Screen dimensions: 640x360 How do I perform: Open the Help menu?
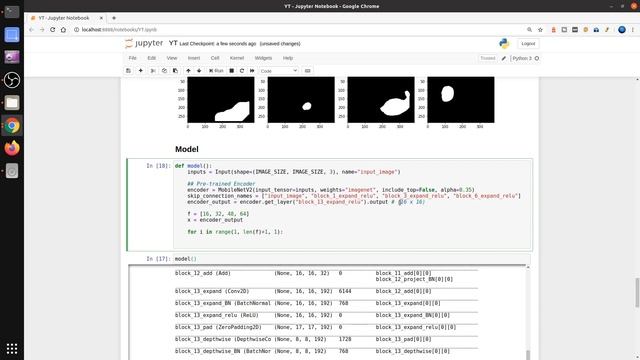[x=288, y=58]
